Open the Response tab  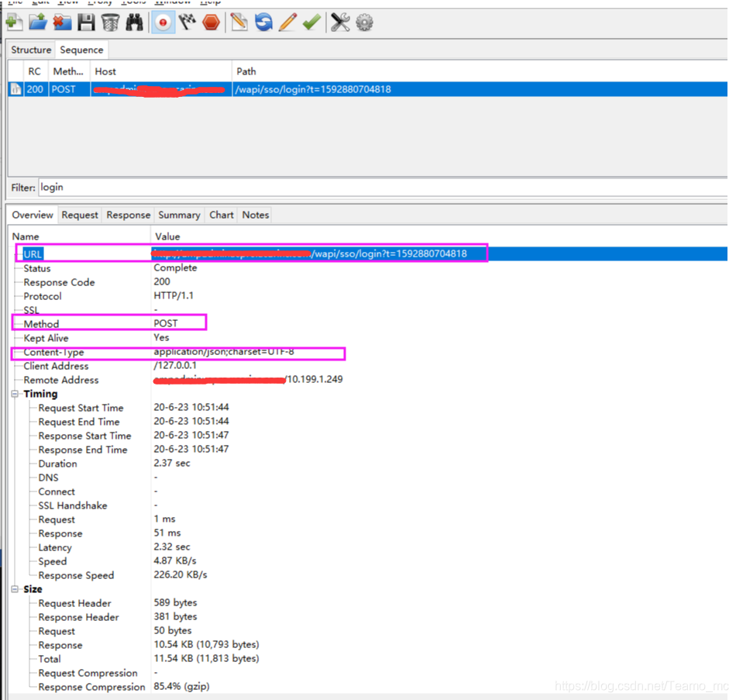[x=128, y=215]
